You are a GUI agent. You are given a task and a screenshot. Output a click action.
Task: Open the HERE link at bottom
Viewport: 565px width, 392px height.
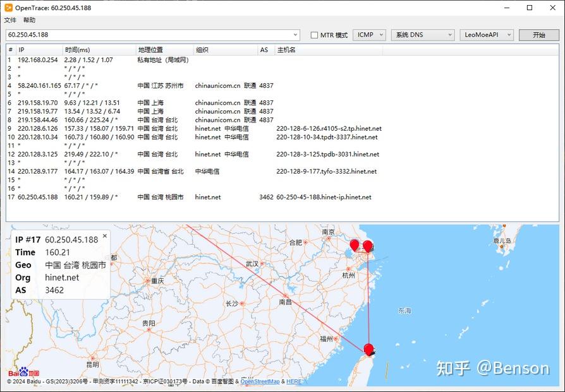tap(294, 381)
